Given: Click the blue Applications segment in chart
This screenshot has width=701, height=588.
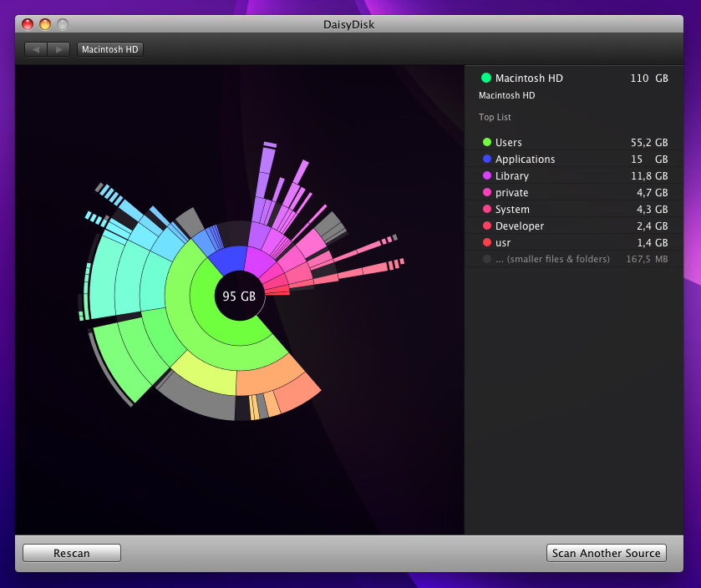Looking at the screenshot, I should [x=229, y=259].
